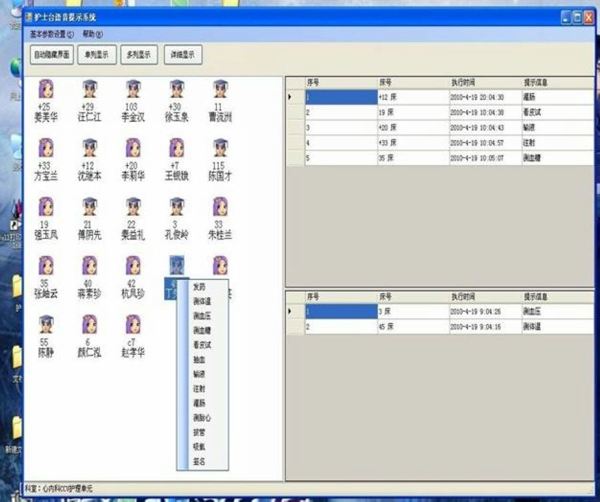
Task: Open the 基本参数设置 menu
Action: click(x=50, y=33)
